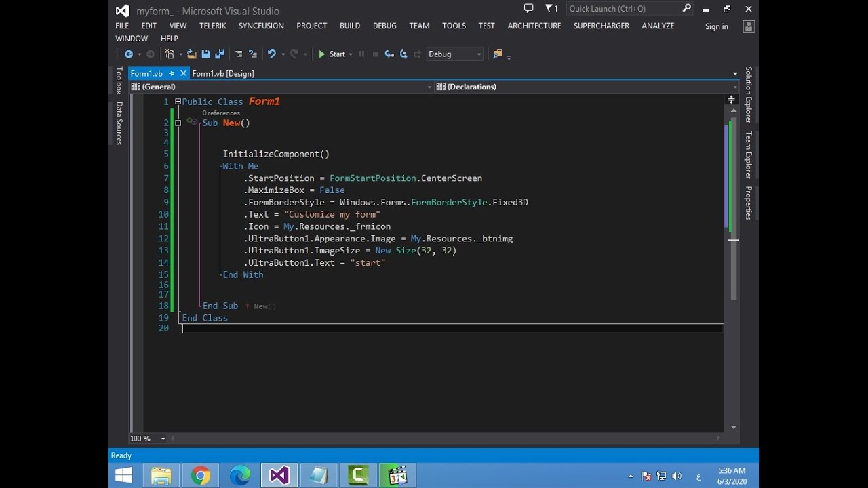The height and width of the screenshot is (488, 868).
Task: Expand the Toolbox side panel
Action: coord(119,80)
